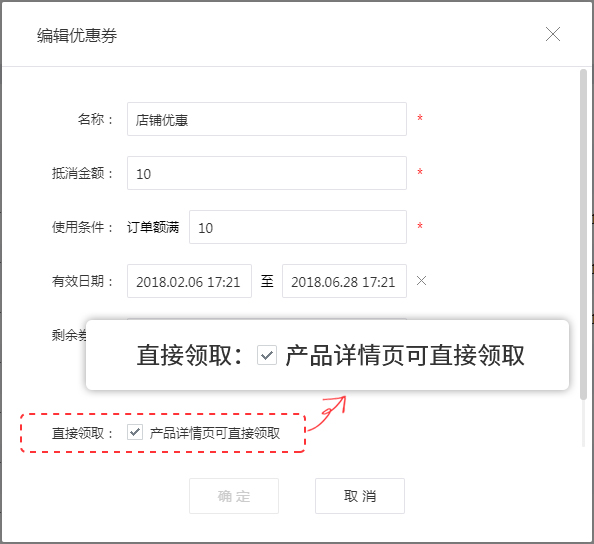Click the 名称 field containing 店铺优惠
Screen dimensions: 594x544
pyautogui.click(x=267, y=119)
